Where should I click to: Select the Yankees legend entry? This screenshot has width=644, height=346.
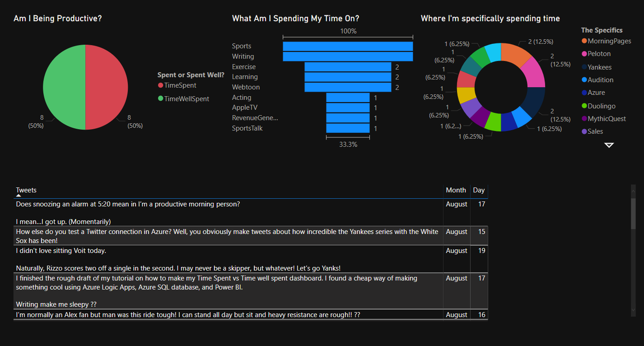point(597,67)
